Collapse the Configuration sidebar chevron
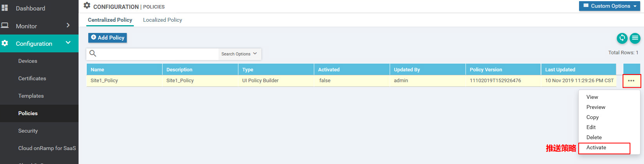The width and height of the screenshot is (644, 164). pos(68,43)
